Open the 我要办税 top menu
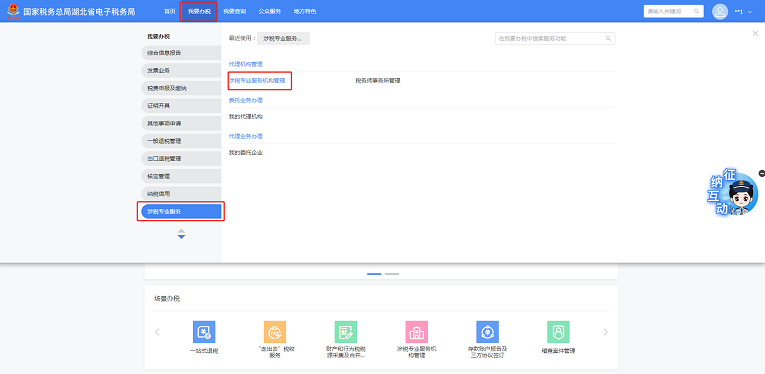The height and width of the screenshot is (374, 765). click(199, 11)
